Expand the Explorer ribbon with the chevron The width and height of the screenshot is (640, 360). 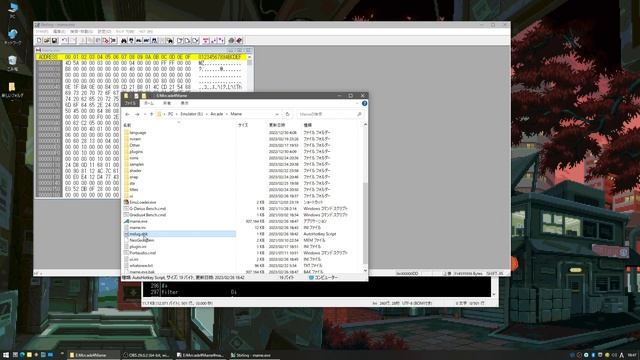coord(357,104)
